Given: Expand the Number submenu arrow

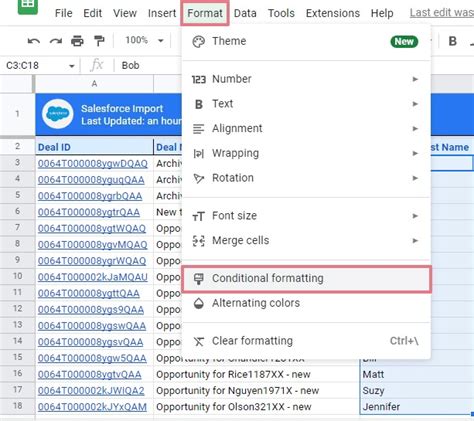Looking at the screenshot, I should (x=415, y=79).
